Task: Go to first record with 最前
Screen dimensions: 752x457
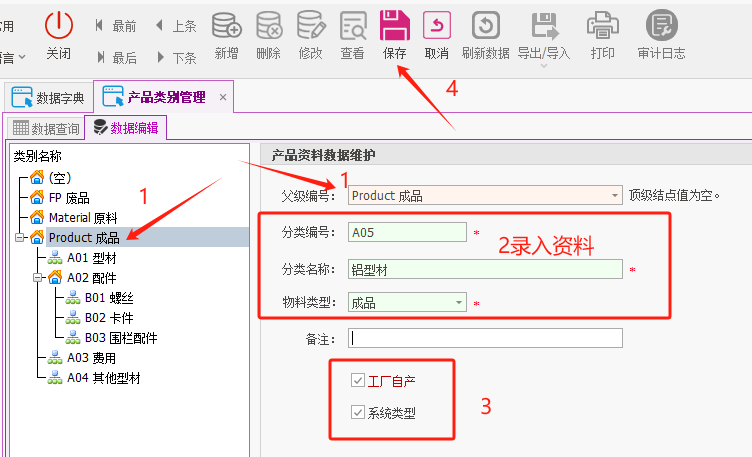Action: pyautogui.click(x=115, y=26)
